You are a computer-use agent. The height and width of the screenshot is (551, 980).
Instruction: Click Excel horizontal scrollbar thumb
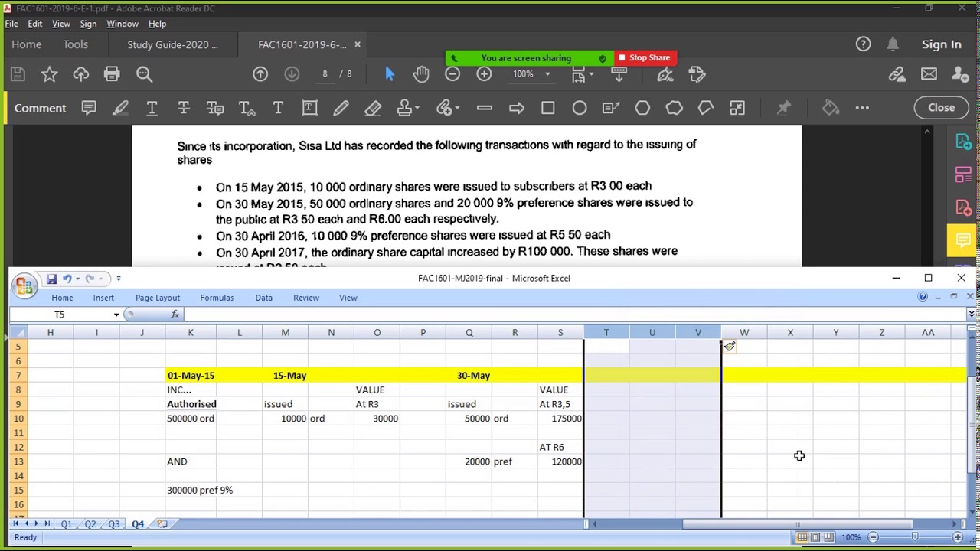[x=797, y=524]
